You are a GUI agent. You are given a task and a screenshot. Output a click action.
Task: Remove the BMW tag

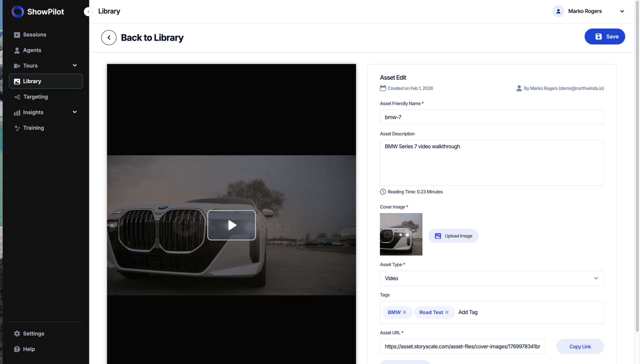point(404,312)
